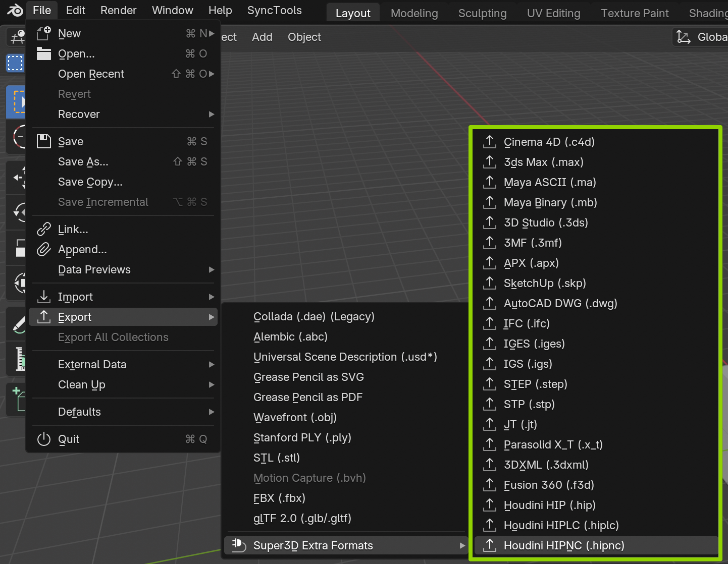
Task: Export as Collada (.dae) (Legacy)
Action: point(345,316)
